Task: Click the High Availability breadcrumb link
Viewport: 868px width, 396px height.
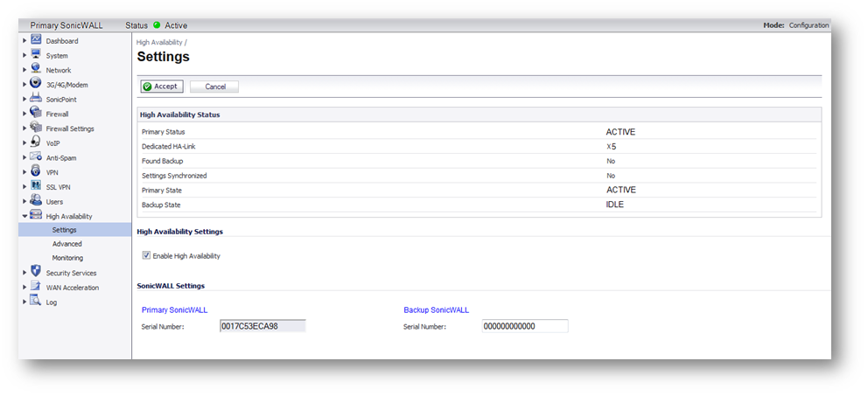Action: click(x=159, y=42)
